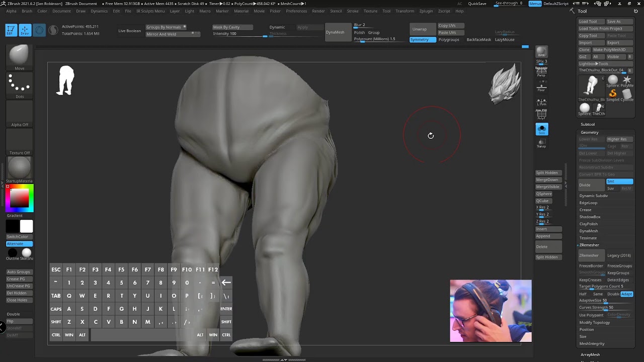Click the BPR render icon
The height and width of the screenshot is (362, 644).
[x=541, y=52]
